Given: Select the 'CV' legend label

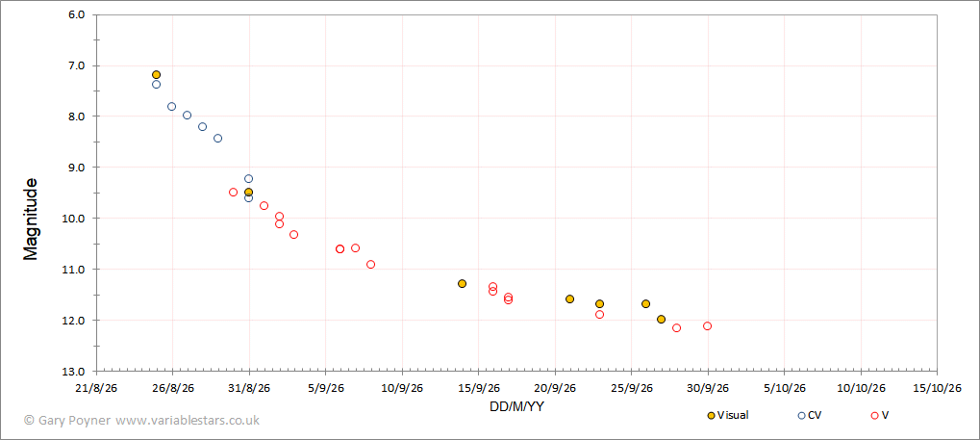Looking at the screenshot, I should click(815, 415).
